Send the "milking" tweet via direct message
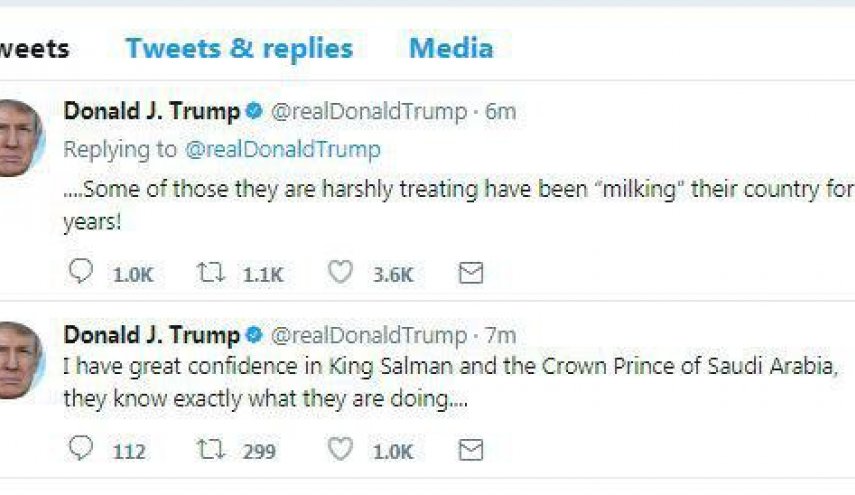Image resolution: width=855 pixels, height=495 pixels. coord(471,273)
